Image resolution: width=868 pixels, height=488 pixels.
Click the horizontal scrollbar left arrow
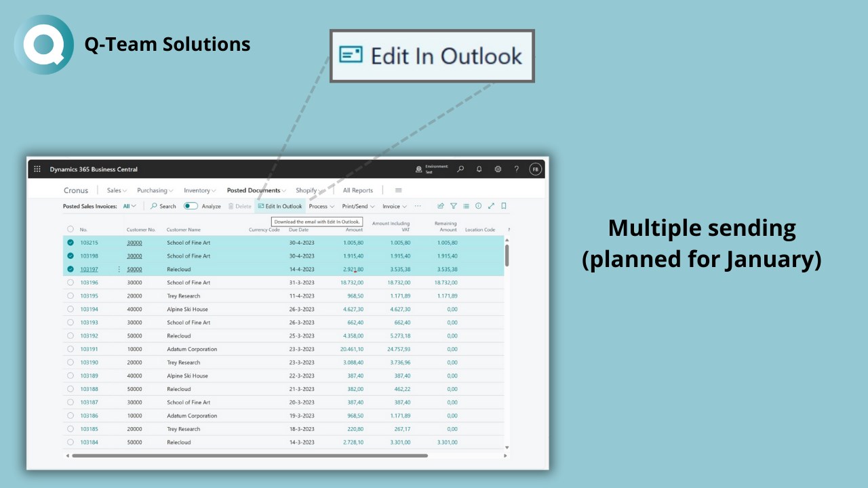[x=67, y=455]
